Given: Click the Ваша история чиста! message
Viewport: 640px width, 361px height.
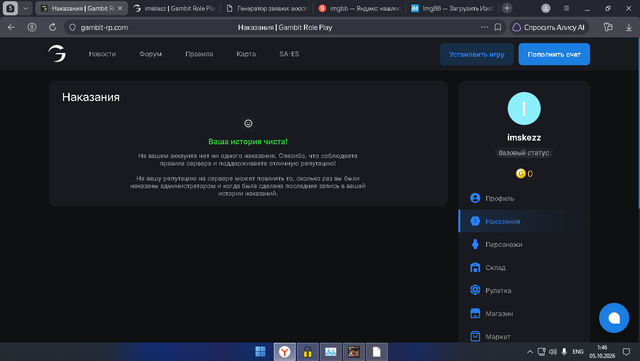Looking at the screenshot, I should [x=248, y=142].
